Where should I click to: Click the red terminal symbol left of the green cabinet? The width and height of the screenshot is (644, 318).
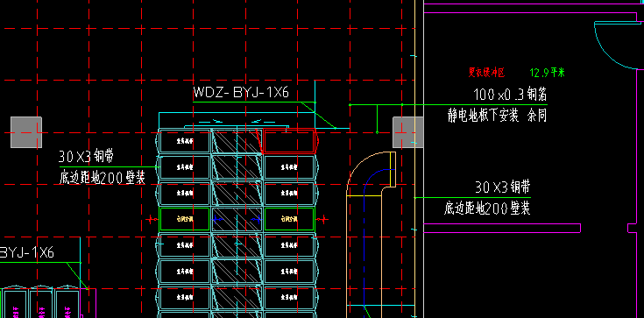tap(152, 220)
